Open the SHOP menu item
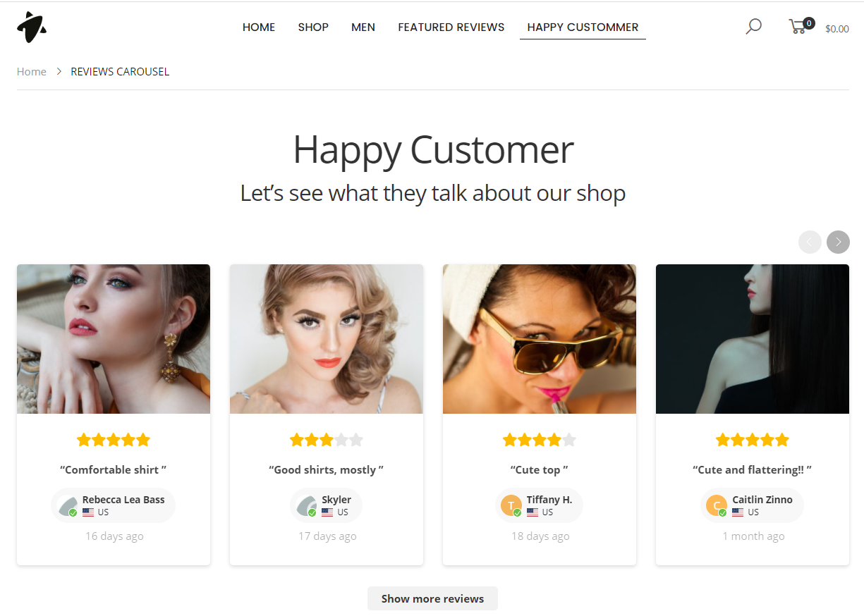Image resolution: width=864 pixels, height=616 pixels. [313, 27]
